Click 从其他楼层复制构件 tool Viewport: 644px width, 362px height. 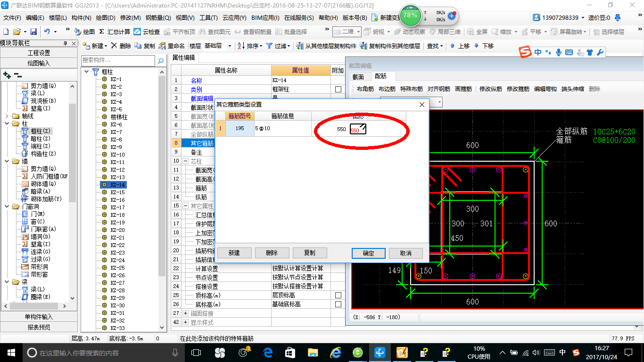[326, 46]
